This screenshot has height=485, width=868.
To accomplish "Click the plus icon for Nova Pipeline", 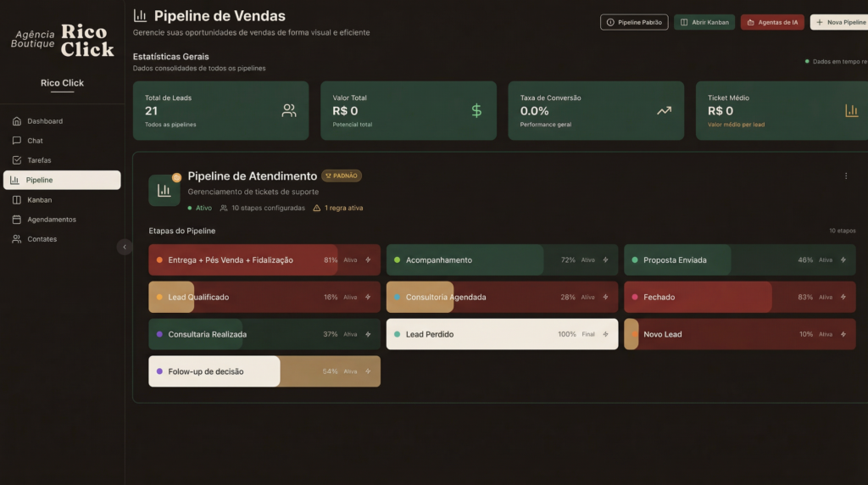I will tap(820, 22).
